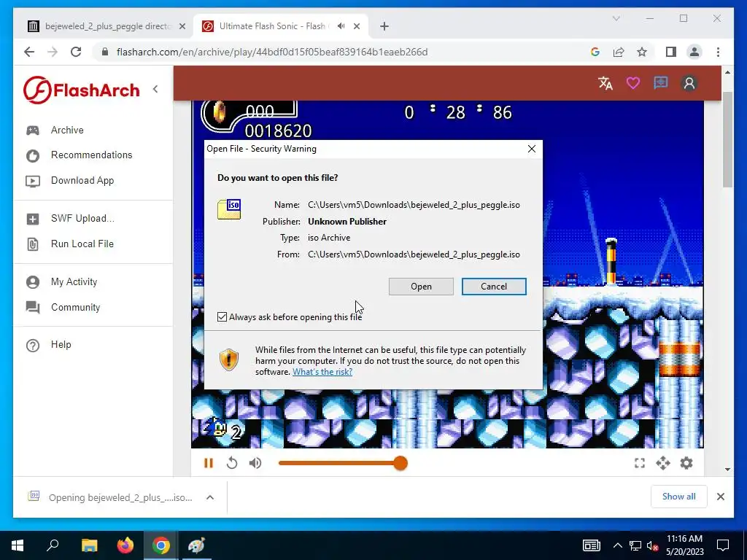Mute the Ultimate Flash Sonic tab audio
Screen dimensions: 747x560
click(341, 26)
